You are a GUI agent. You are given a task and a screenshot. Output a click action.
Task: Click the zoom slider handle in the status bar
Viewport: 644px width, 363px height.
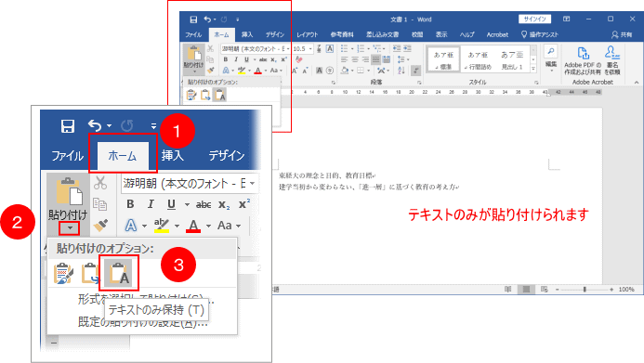[585, 289]
